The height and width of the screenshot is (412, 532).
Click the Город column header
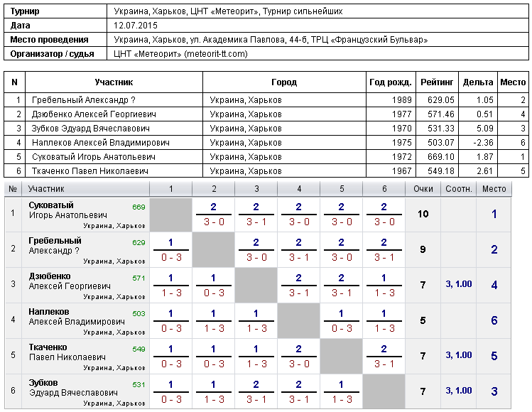(284, 82)
